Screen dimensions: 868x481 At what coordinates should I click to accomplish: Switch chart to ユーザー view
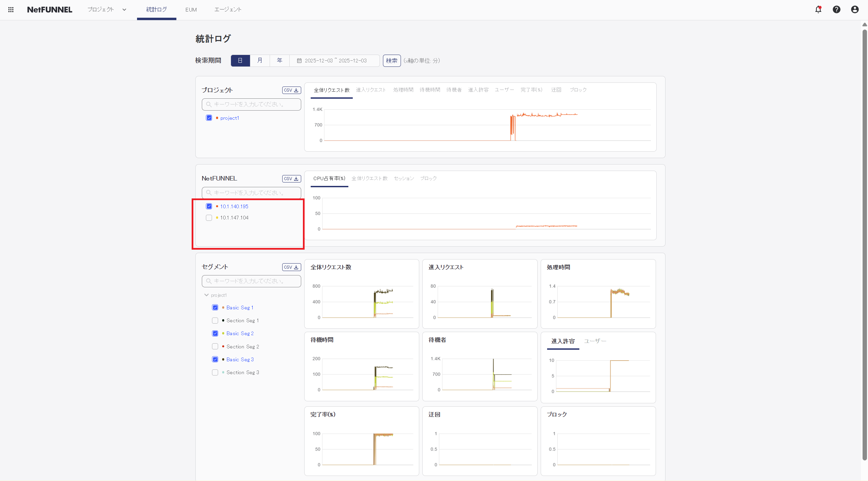coord(595,341)
